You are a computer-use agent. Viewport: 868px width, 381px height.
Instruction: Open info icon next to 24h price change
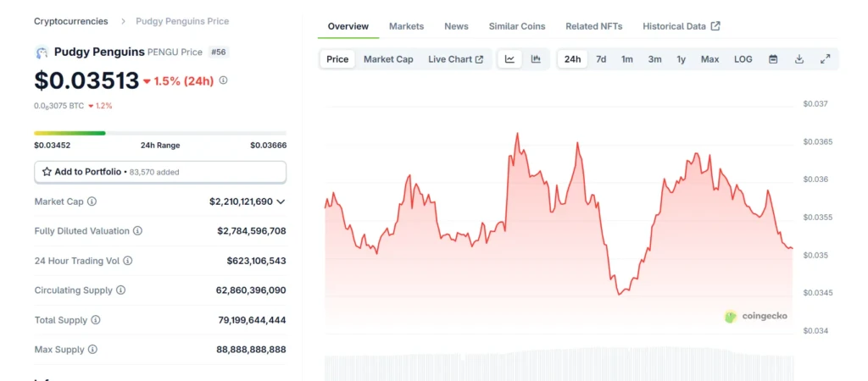tap(223, 80)
